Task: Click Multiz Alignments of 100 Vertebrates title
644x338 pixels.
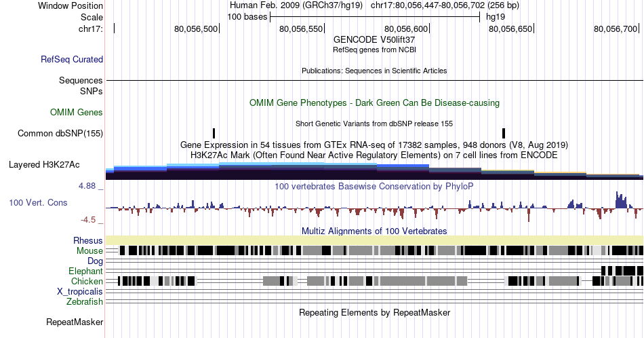Action: (x=374, y=231)
